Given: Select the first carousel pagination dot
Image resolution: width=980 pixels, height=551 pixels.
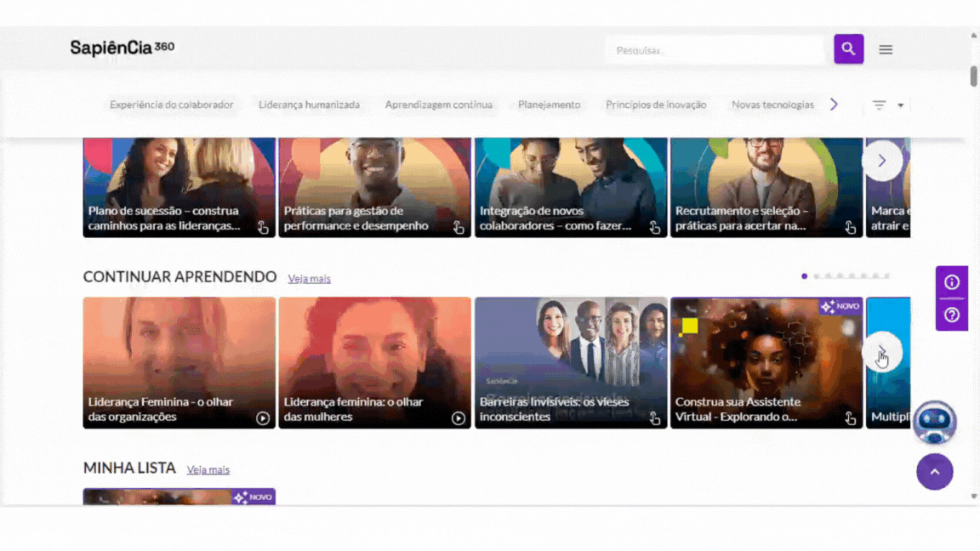Looking at the screenshot, I should click(x=805, y=276).
